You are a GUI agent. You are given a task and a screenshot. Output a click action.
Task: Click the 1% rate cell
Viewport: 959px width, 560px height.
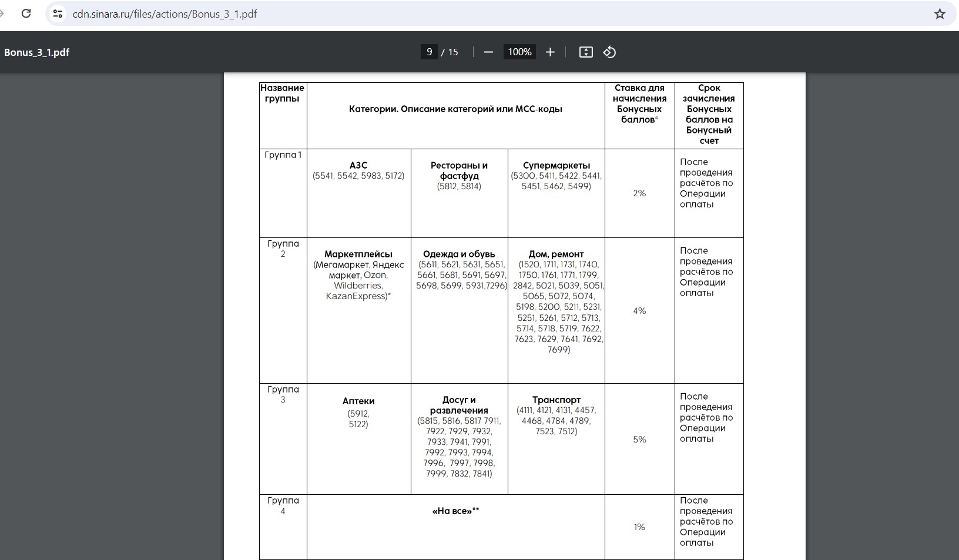tap(639, 527)
